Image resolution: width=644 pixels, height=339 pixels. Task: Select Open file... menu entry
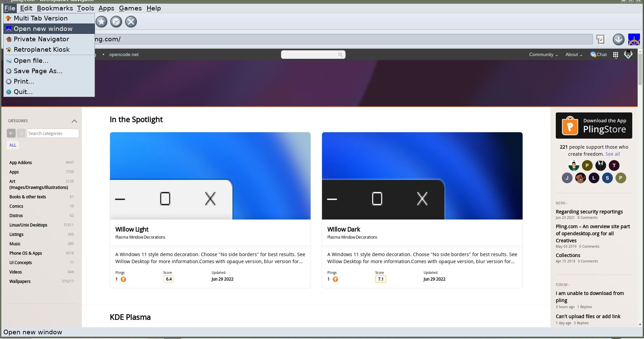tap(49, 61)
